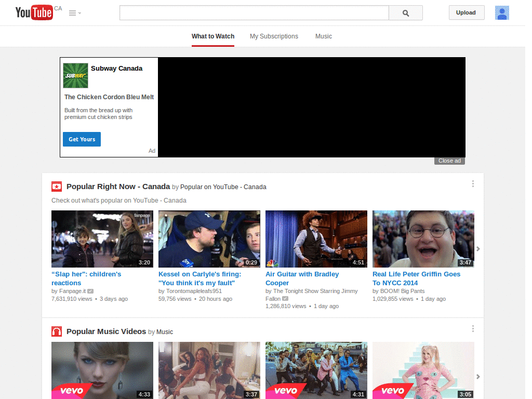This screenshot has width=532, height=399.
Task: Click the Ad label in Subway ad
Action: (152, 151)
